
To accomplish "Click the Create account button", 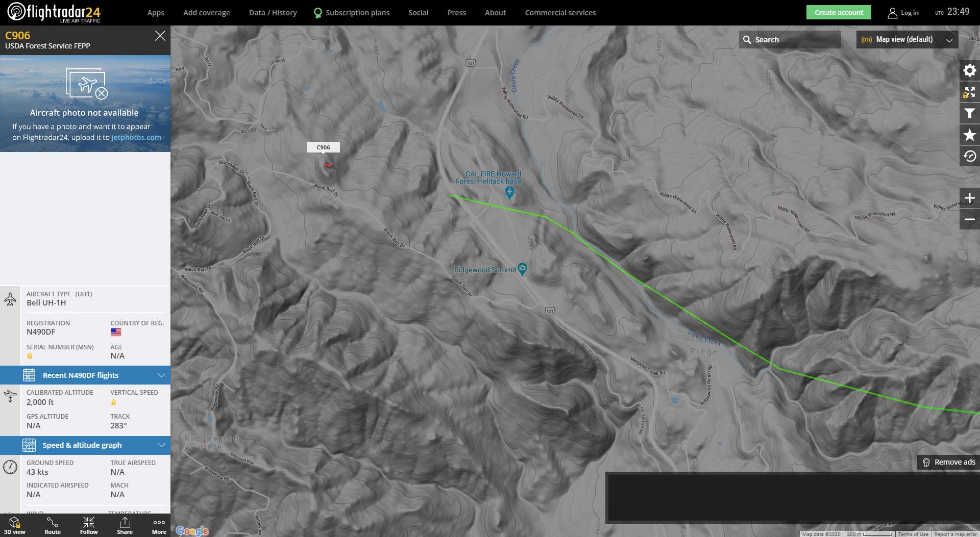I will pyautogui.click(x=839, y=13).
